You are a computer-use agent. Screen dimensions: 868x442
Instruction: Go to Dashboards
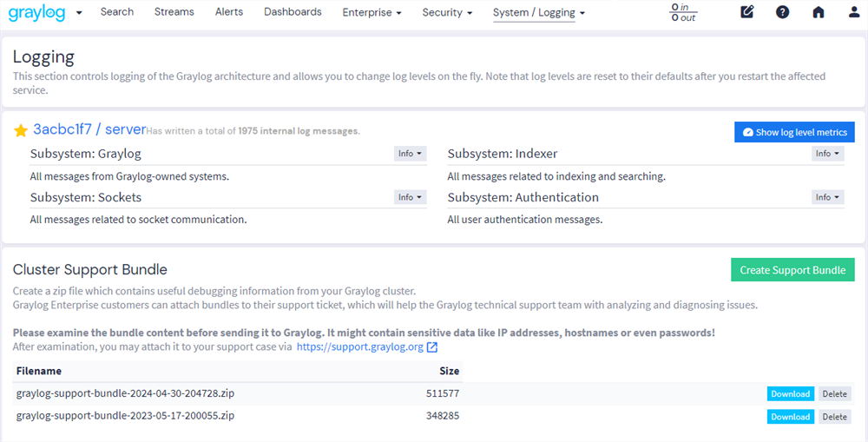click(293, 11)
